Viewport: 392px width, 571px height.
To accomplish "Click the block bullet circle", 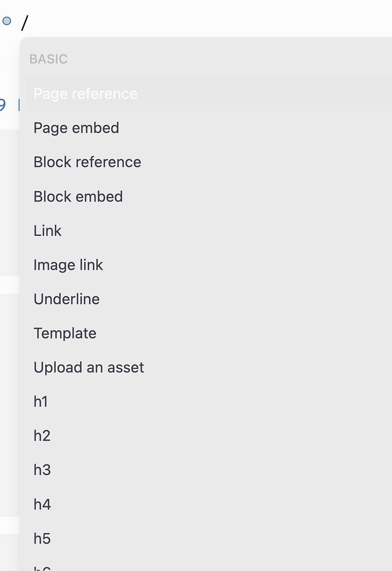I will coord(7,21).
